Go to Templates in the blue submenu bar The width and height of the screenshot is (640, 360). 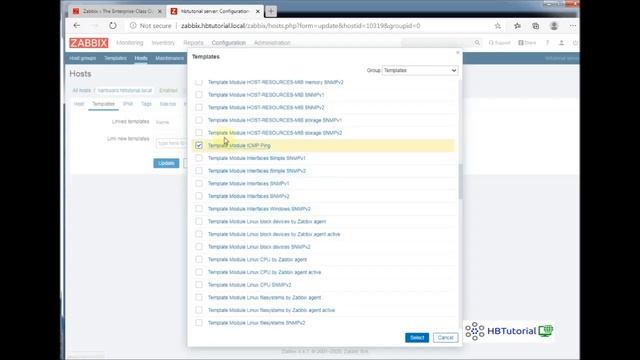pos(116,58)
